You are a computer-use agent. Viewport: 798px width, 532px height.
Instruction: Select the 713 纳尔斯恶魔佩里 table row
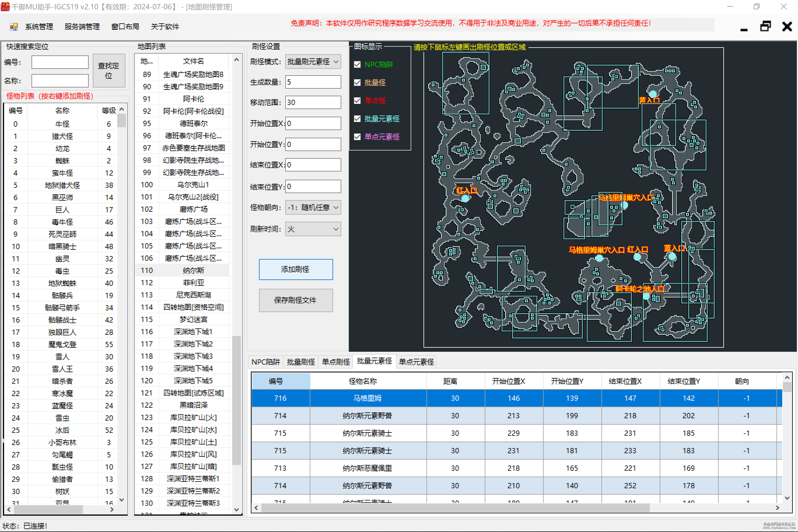[x=517, y=468]
